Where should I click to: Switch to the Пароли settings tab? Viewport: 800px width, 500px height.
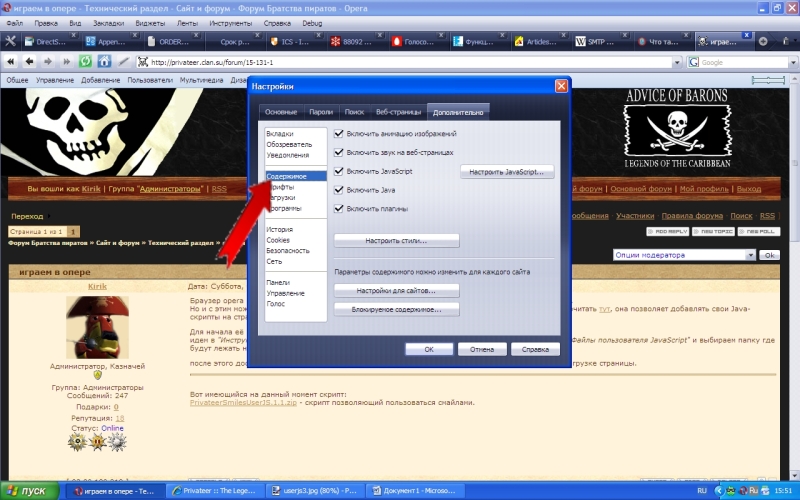click(x=320, y=112)
